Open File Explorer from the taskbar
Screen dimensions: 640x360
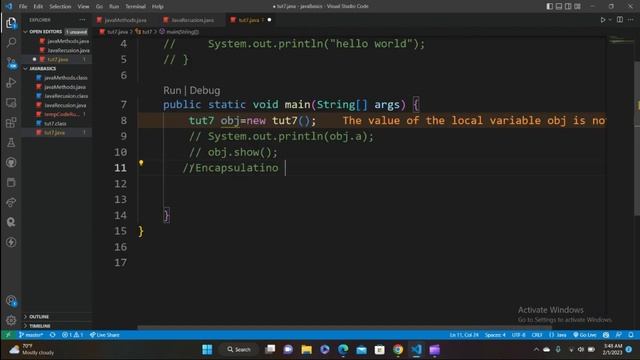307,349
